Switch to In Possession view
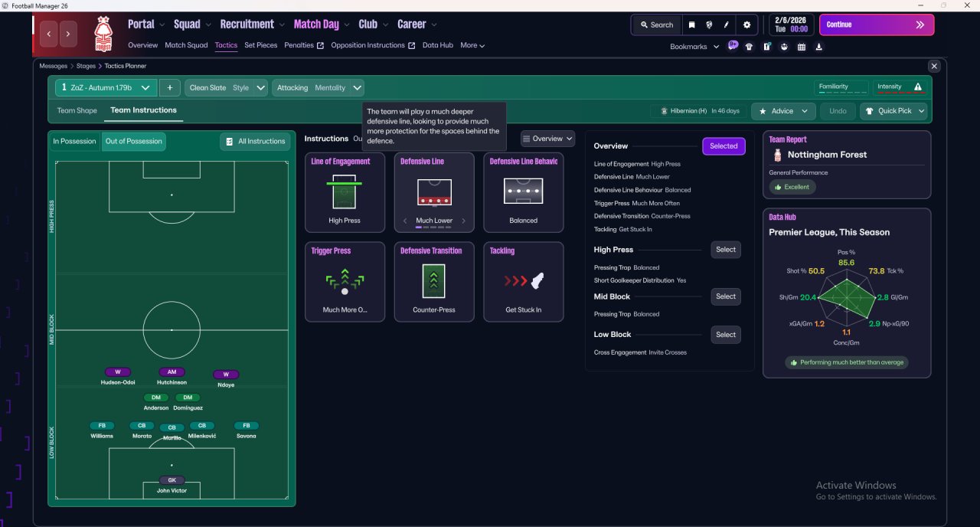Screen dimensions: 980x527 point(74,141)
